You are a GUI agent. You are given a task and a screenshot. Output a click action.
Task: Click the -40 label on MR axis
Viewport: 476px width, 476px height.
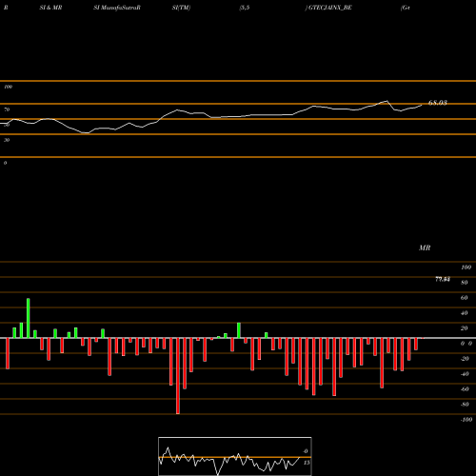tap(465, 374)
